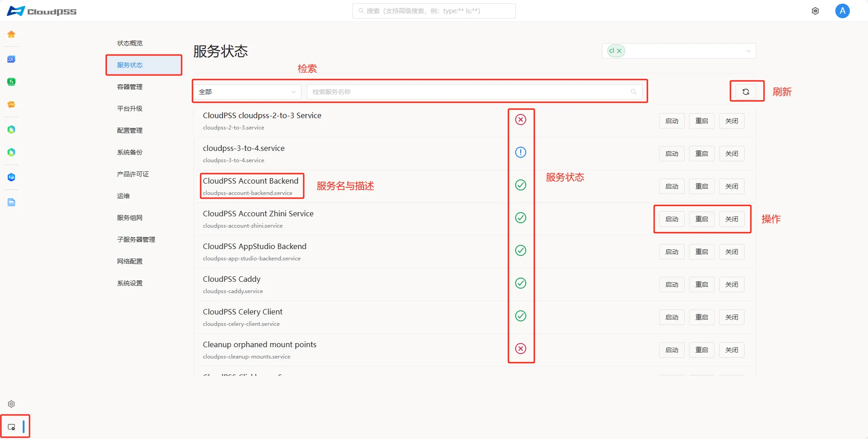The height and width of the screenshot is (439, 868).
Task: Open 服务组网 menu item
Action: [130, 218]
